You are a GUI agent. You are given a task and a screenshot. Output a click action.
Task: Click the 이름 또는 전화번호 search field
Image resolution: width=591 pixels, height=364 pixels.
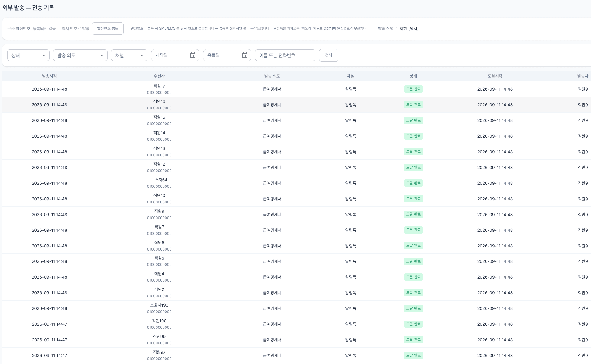pyautogui.click(x=285, y=55)
